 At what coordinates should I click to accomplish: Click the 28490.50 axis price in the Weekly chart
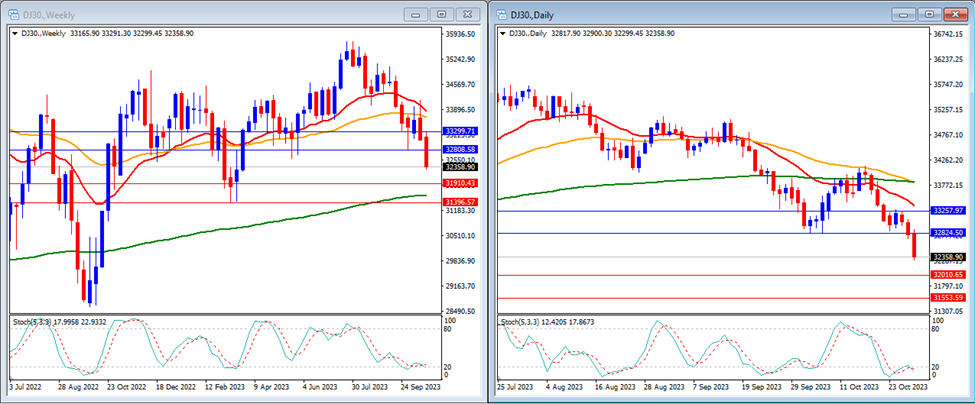click(461, 311)
